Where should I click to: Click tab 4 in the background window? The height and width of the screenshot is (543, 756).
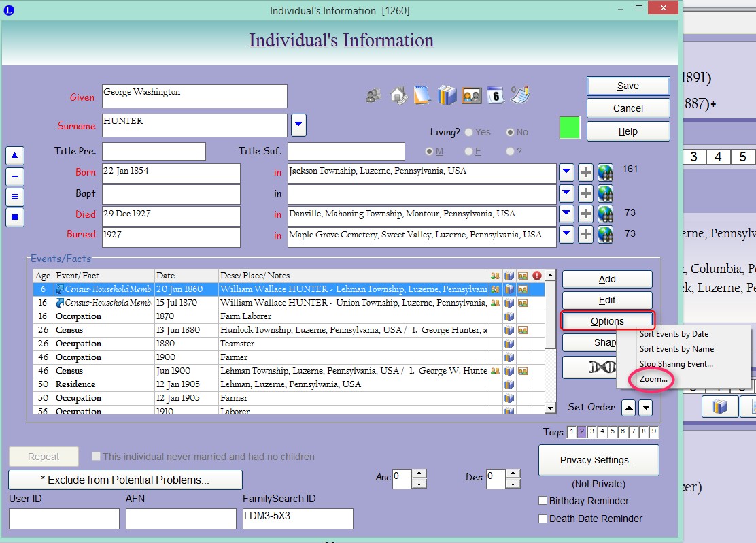[x=719, y=157]
